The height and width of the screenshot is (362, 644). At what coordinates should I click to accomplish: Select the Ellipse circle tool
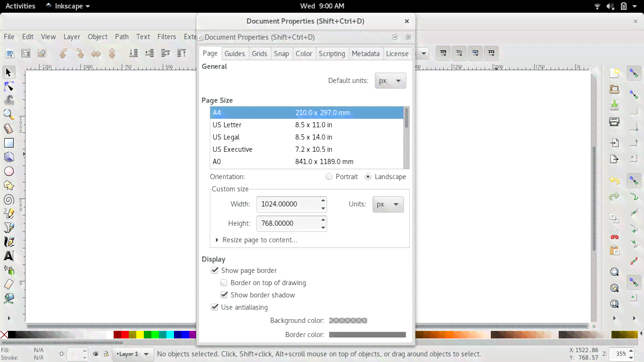click(x=9, y=171)
